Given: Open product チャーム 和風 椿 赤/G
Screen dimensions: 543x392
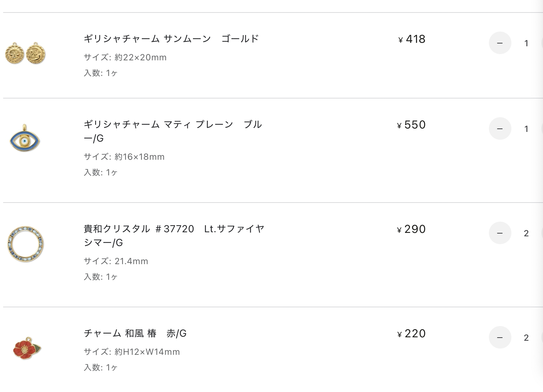Looking at the screenshot, I should pyautogui.click(x=135, y=333).
